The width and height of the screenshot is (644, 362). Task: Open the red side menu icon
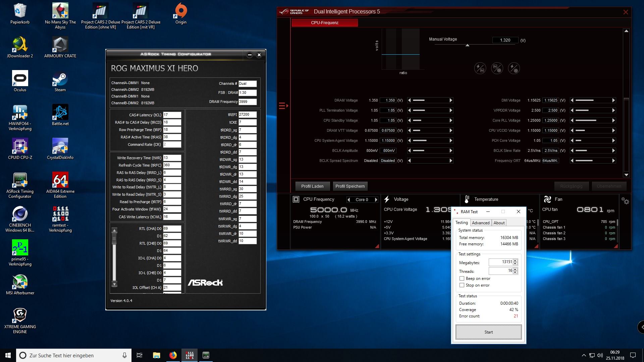(283, 106)
